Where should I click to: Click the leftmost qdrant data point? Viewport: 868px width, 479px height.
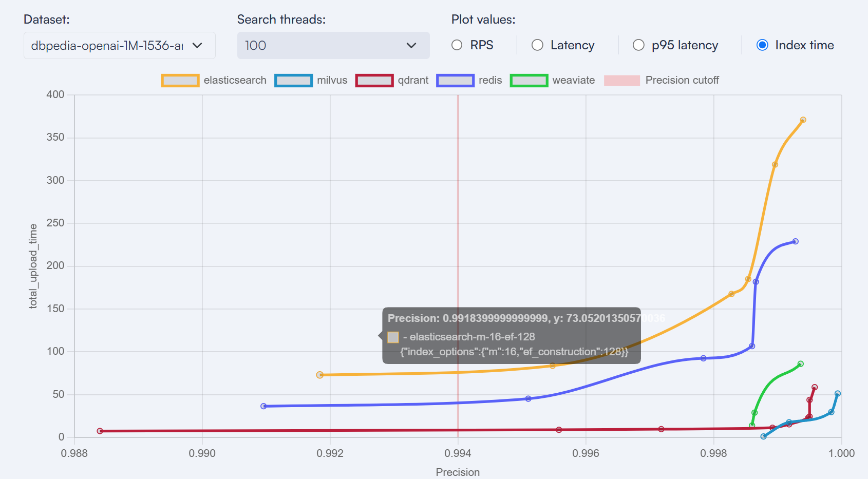click(100, 431)
